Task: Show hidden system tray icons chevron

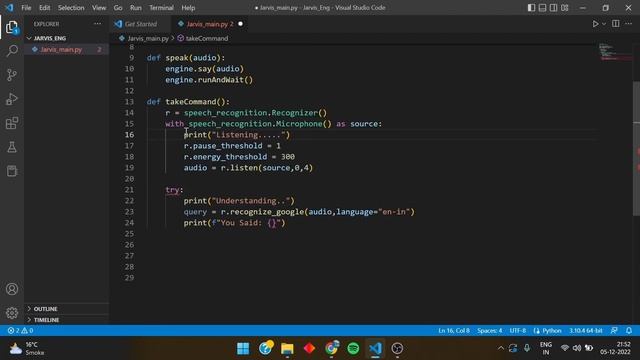Action: point(501,348)
